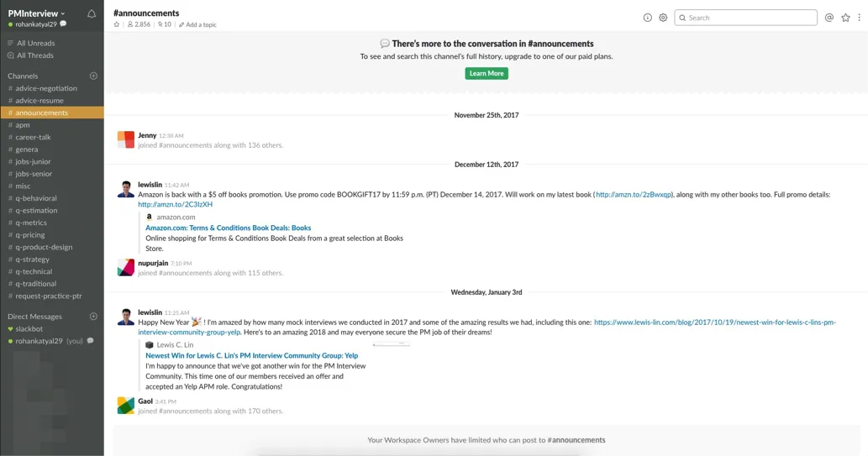Screen dimensions: 868x456
Task: View pinned items count icon
Action: [165, 24]
